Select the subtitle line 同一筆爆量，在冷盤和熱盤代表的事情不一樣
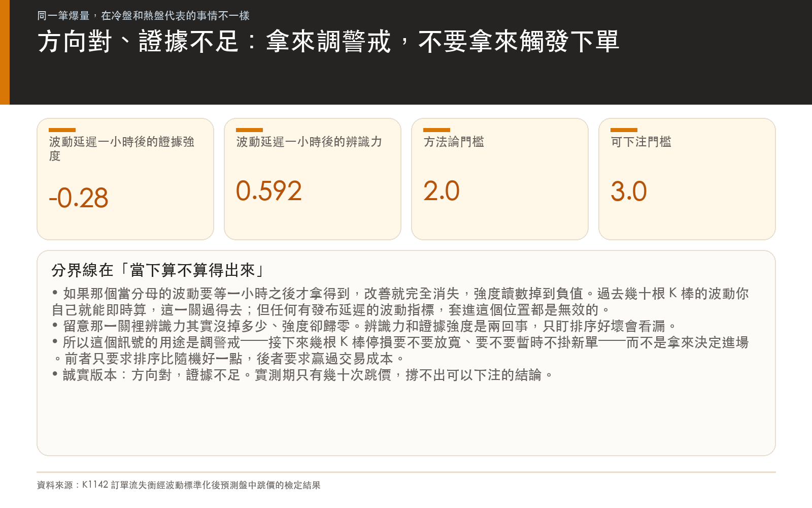 click(143, 16)
